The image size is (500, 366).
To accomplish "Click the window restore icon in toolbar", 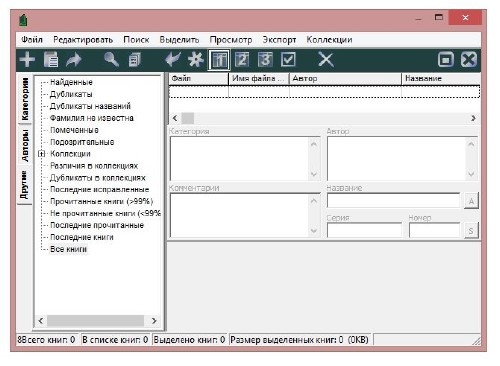I will point(446,60).
